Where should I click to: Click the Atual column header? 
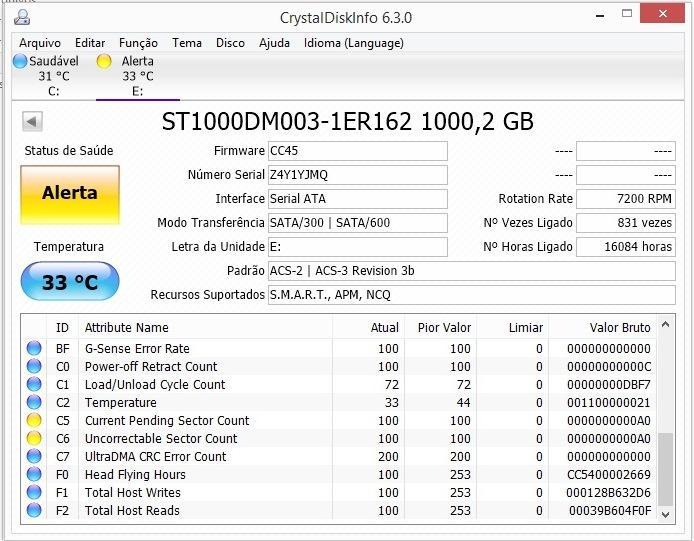(368, 328)
